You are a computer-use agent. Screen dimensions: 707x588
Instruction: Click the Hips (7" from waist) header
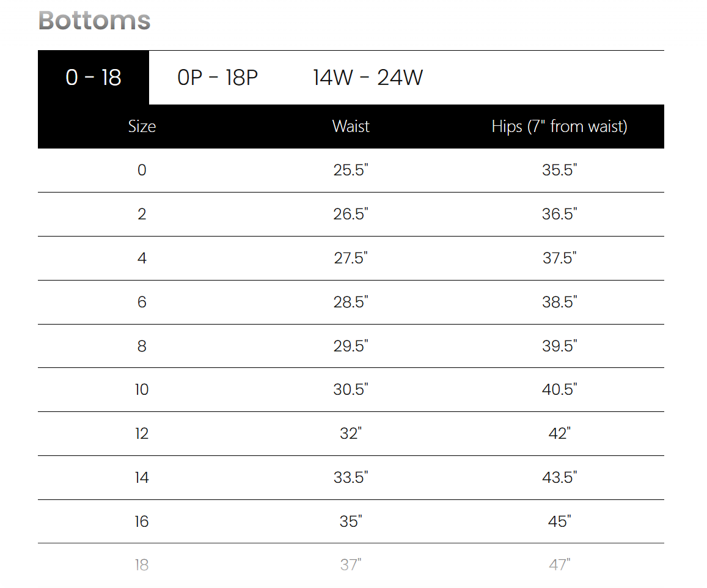[560, 127]
